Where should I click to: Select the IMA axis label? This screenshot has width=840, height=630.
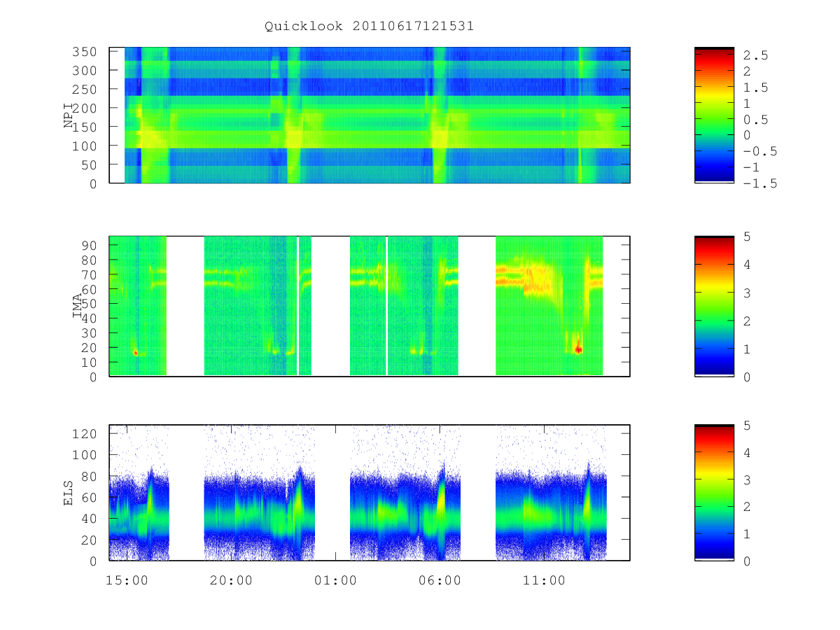pyautogui.click(x=78, y=306)
